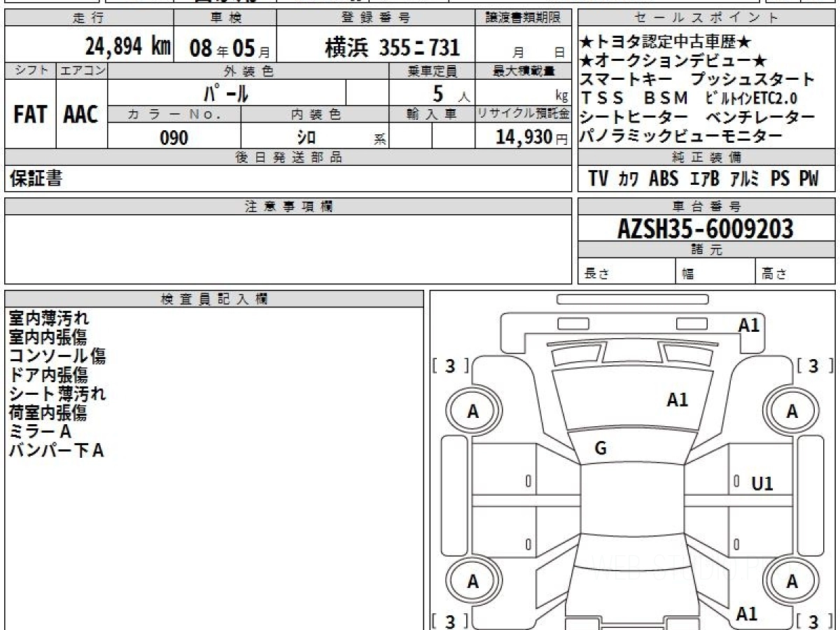Click the 輸入車 header

[x=432, y=114]
